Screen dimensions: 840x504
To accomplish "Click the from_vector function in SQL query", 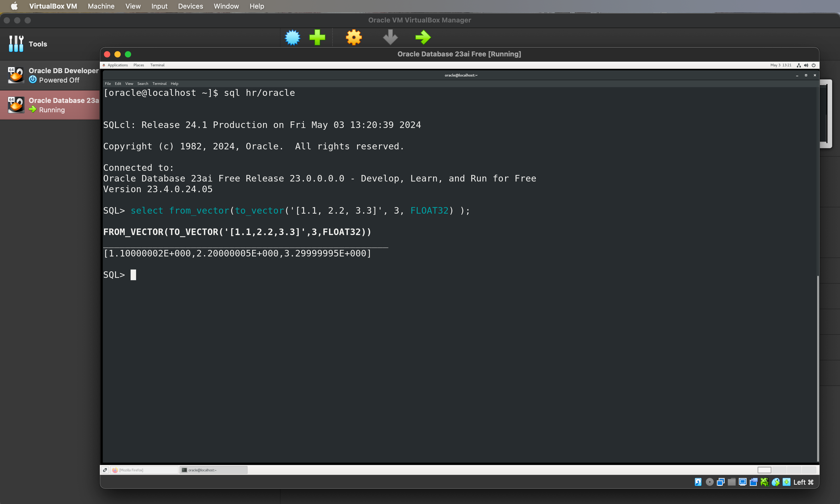I will 199,210.
